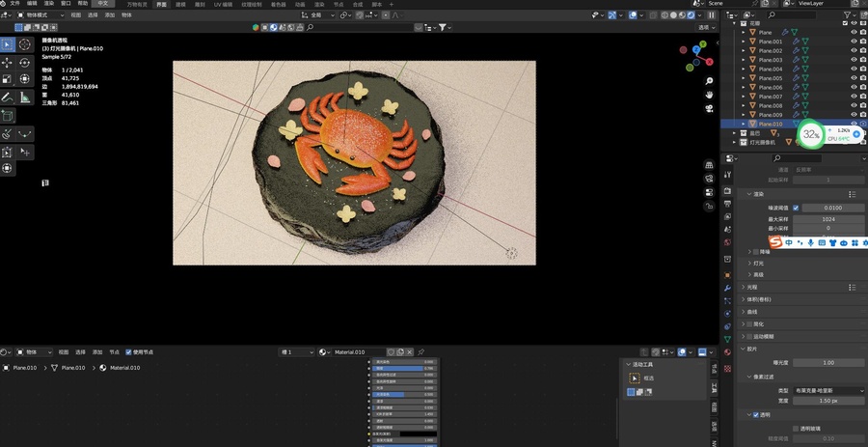
Task: Open the Object Data green triangle tab
Action: 727,339
